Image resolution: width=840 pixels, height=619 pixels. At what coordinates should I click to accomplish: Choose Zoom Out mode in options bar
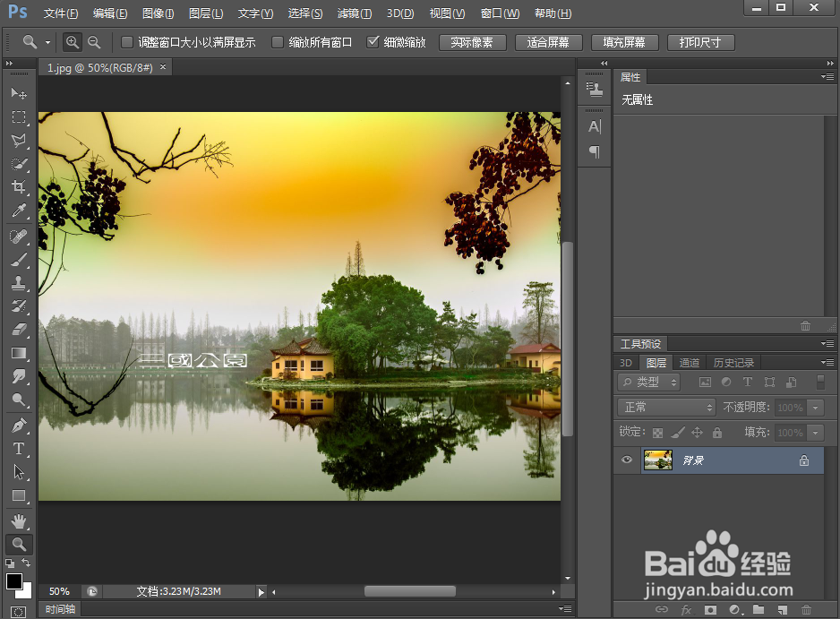point(94,42)
